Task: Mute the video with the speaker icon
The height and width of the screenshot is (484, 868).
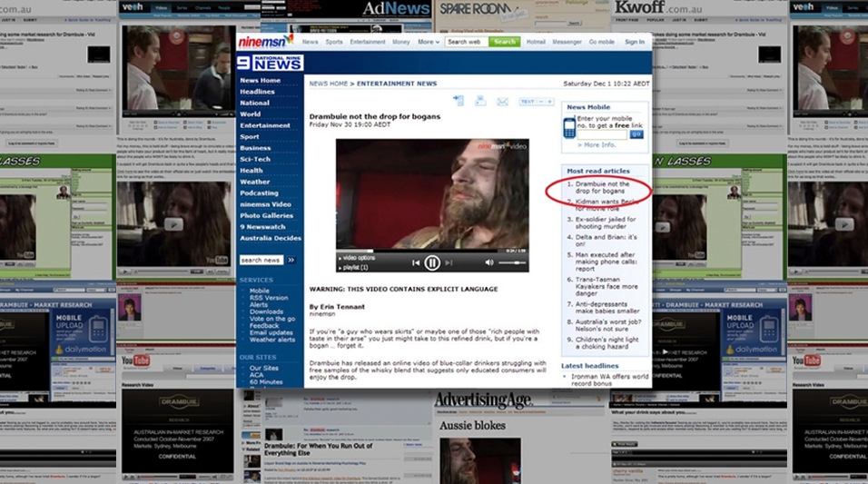Action: pyautogui.click(x=488, y=262)
